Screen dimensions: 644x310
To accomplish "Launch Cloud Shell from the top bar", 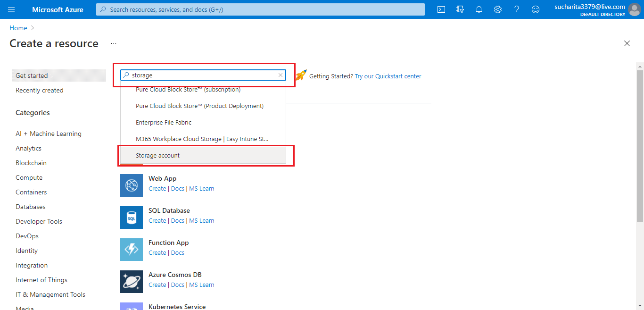I will [x=441, y=9].
